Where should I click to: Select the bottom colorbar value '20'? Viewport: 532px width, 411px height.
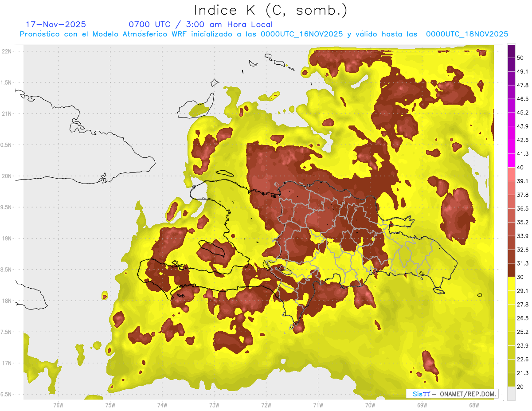point(520,387)
